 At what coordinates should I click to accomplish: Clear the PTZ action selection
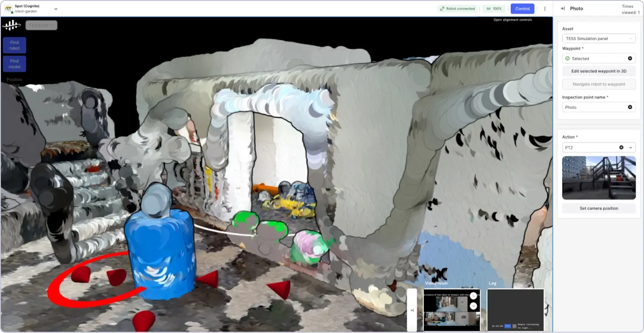621,148
